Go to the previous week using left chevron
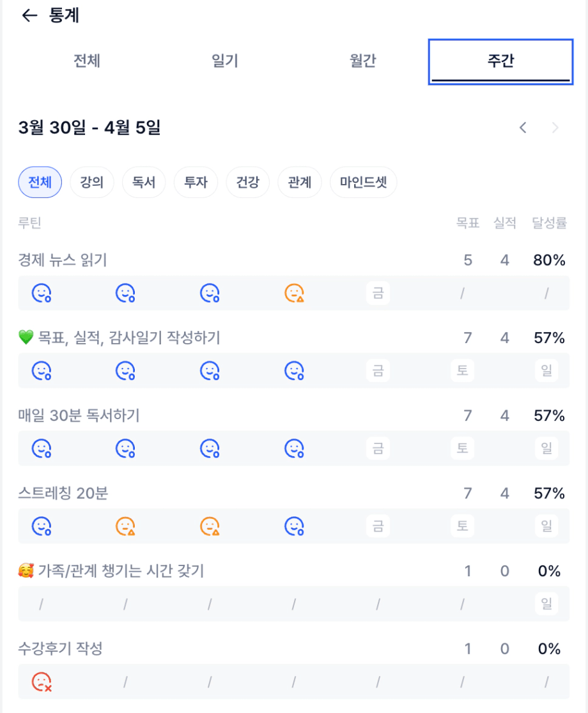588x713 pixels. [x=523, y=128]
